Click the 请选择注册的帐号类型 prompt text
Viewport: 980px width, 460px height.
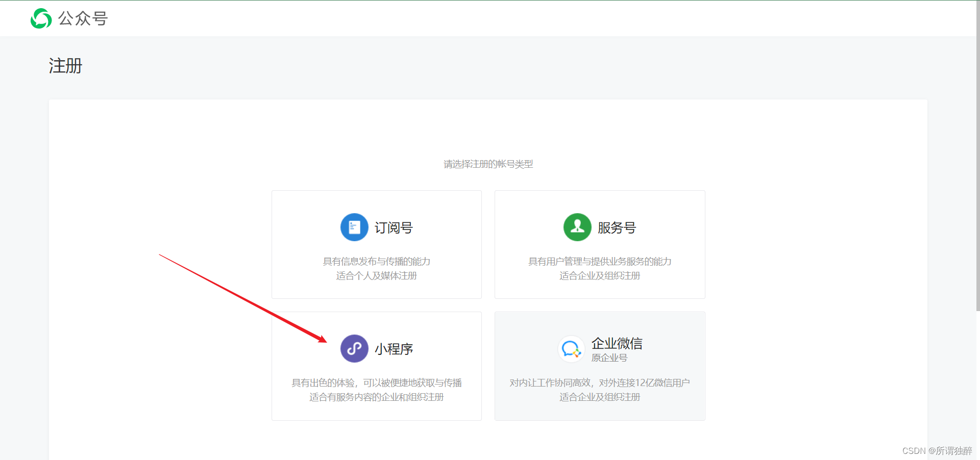coord(488,164)
